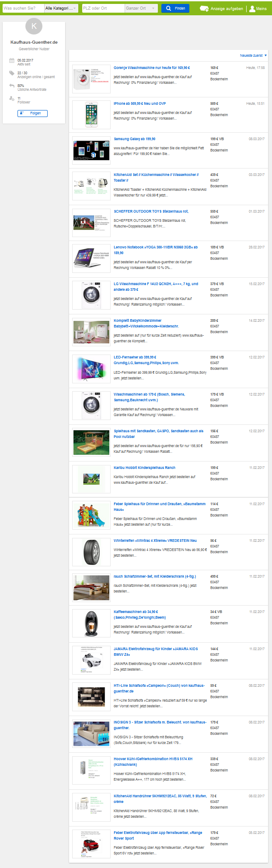Click the Gorenje washing machine thumbnail
Viewport: 272px width, 868px height.
click(x=91, y=79)
